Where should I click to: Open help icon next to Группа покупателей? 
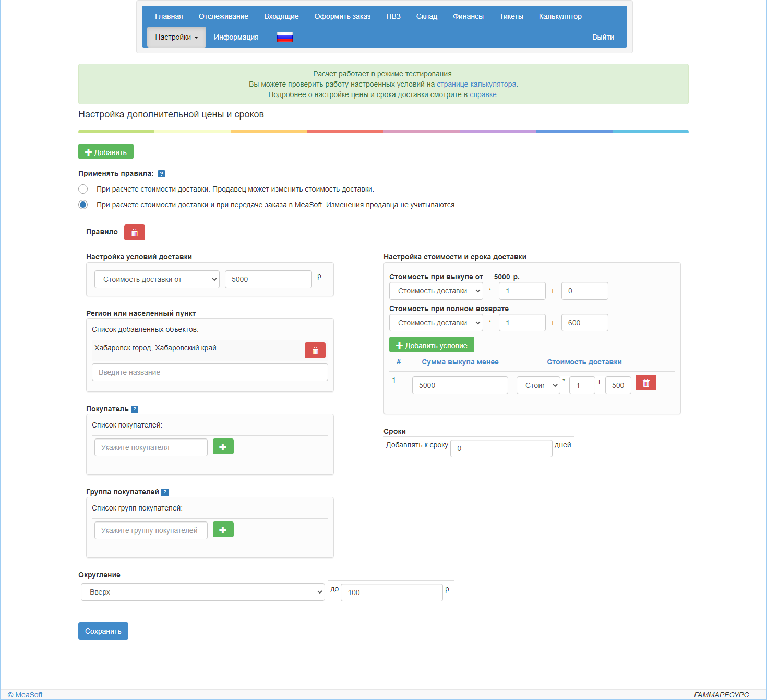(x=165, y=492)
